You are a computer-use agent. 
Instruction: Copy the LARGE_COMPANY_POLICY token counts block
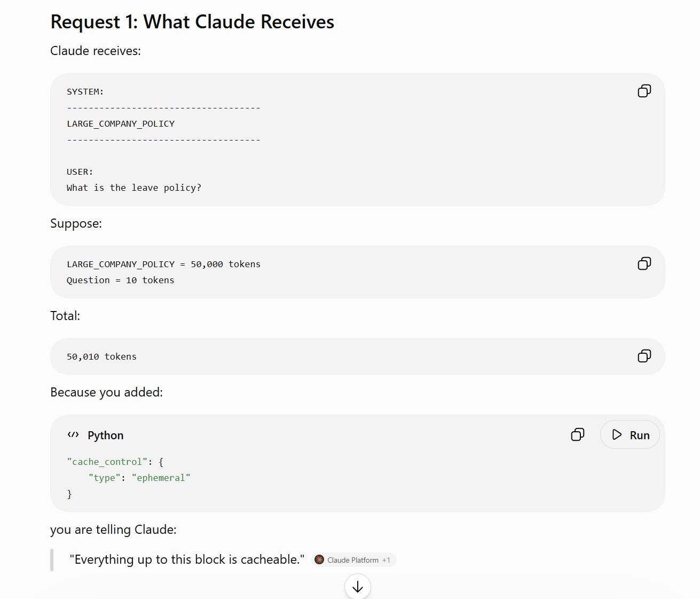pyautogui.click(x=644, y=263)
